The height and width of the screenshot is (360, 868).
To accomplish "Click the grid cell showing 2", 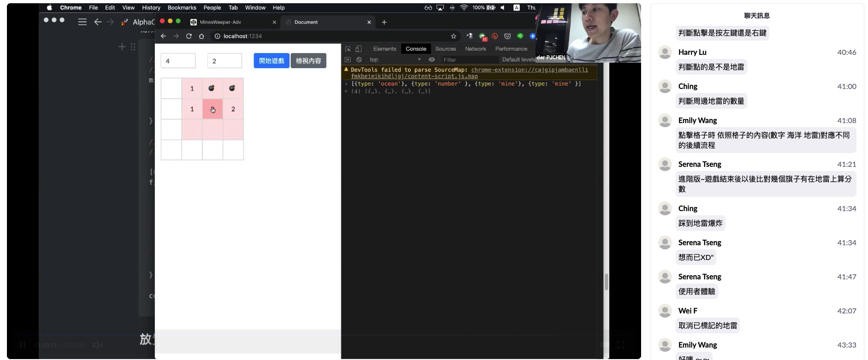I will tap(233, 109).
